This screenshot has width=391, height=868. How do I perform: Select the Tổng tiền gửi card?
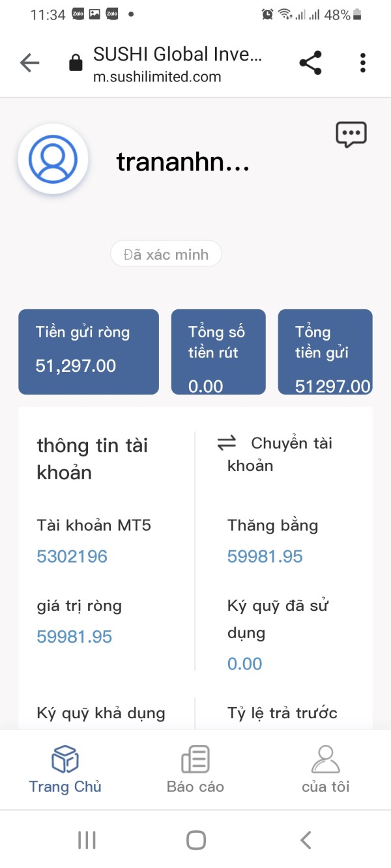tap(325, 352)
